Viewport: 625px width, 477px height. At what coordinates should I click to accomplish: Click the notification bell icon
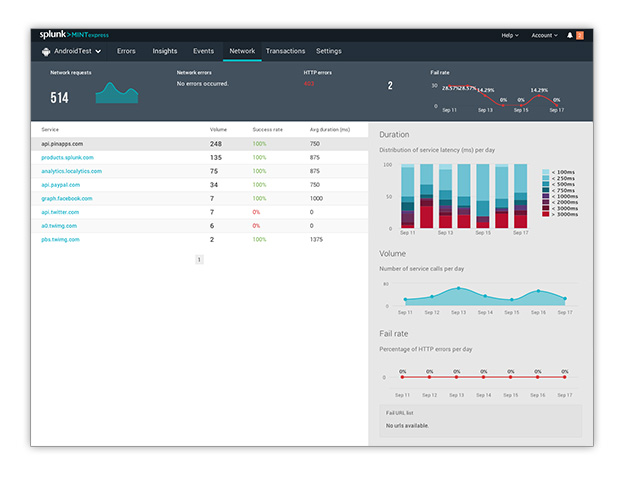tap(570, 35)
